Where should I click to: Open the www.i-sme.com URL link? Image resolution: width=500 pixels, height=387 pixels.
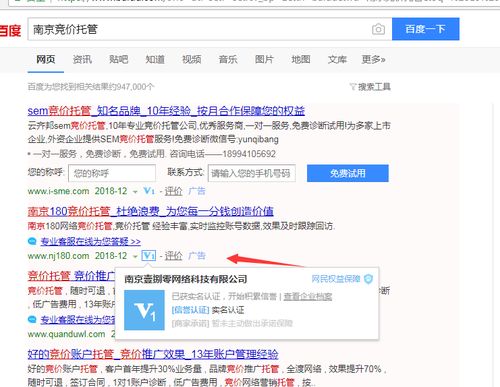(59, 191)
